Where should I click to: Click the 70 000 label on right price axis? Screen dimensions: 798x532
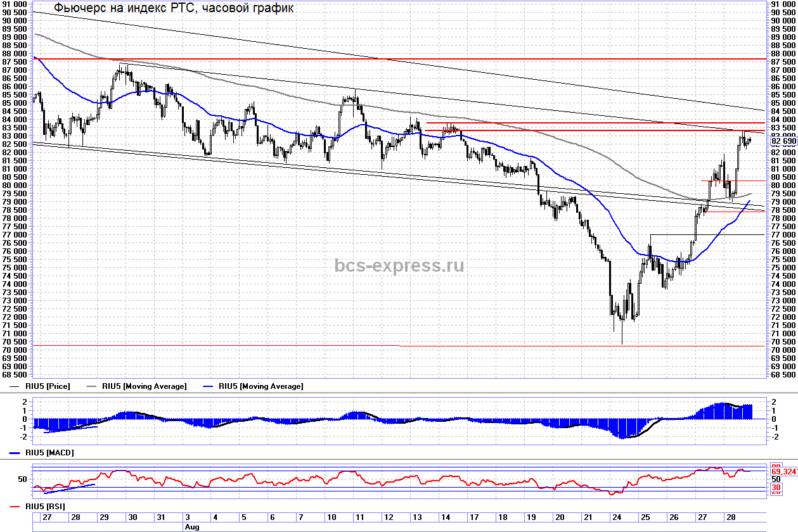783,350
